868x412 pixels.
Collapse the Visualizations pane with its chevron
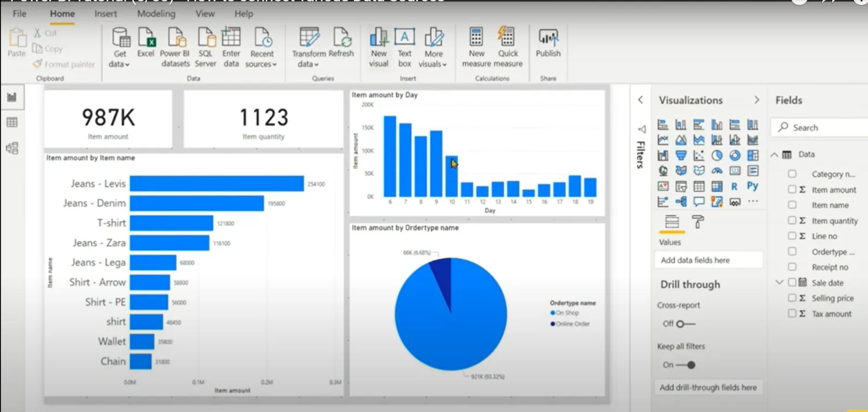tap(757, 100)
